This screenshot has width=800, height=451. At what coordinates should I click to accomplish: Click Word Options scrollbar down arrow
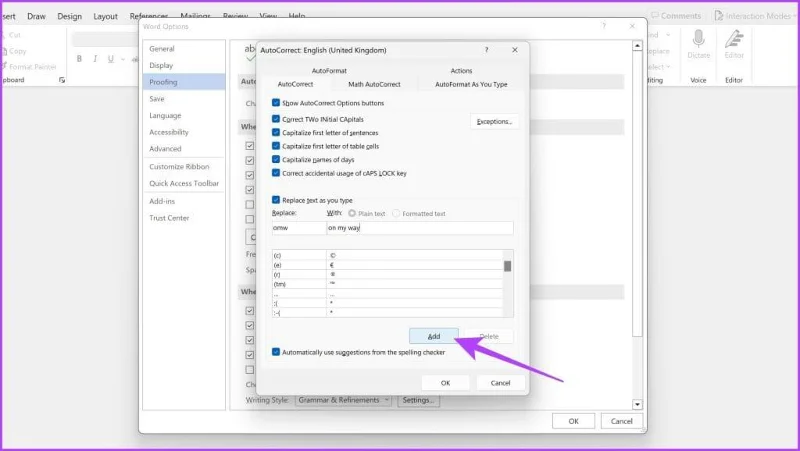click(x=637, y=405)
